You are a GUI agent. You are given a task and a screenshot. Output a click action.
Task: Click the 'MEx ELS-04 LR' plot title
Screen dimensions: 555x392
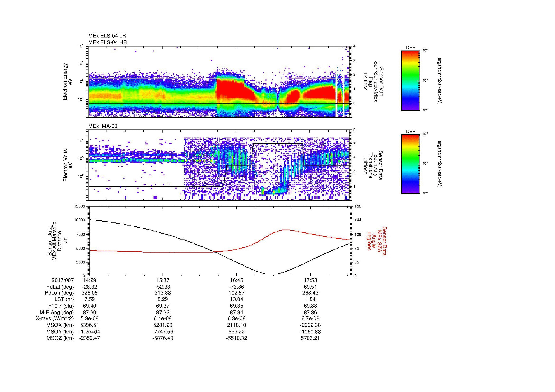[x=107, y=36]
